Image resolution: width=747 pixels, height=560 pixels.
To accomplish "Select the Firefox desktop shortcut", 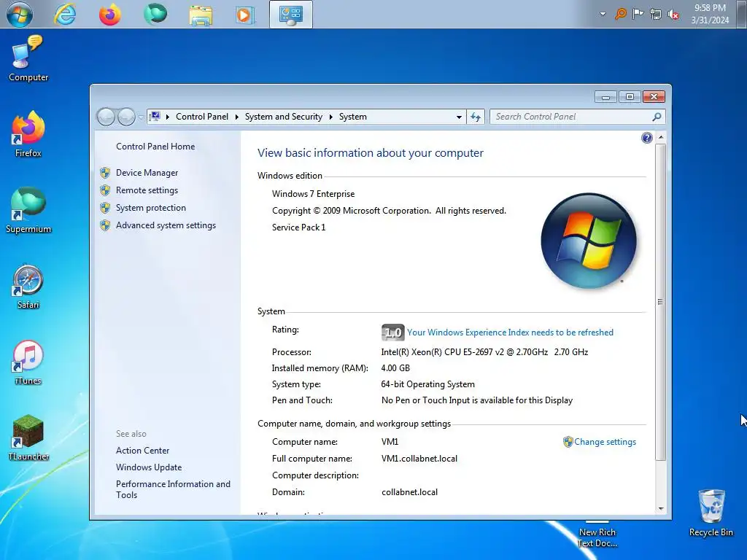I will pos(28,134).
